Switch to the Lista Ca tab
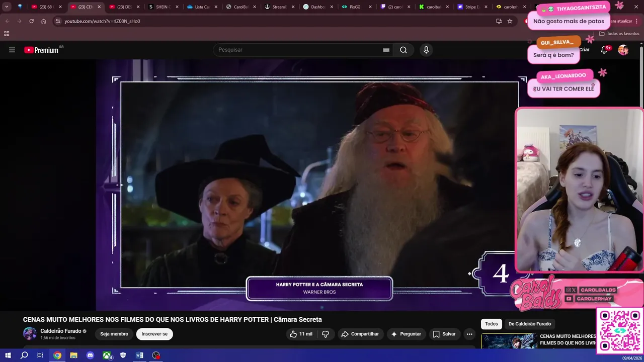 click(203, 7)
